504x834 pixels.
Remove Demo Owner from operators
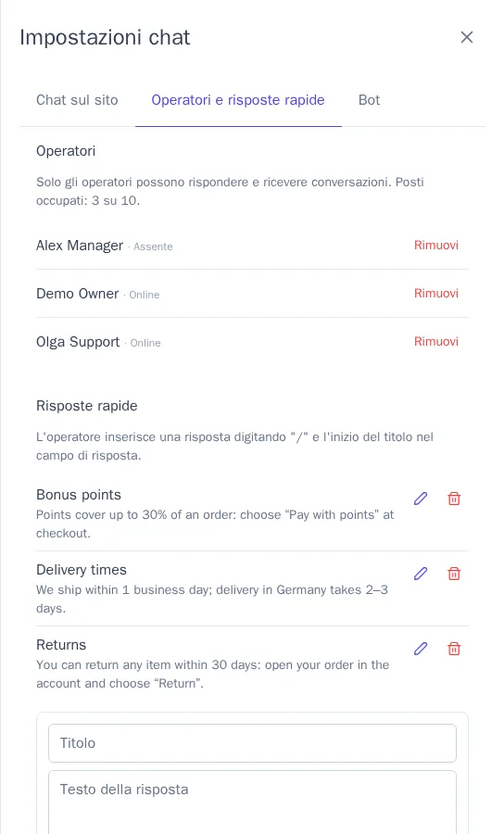(436, 293)
